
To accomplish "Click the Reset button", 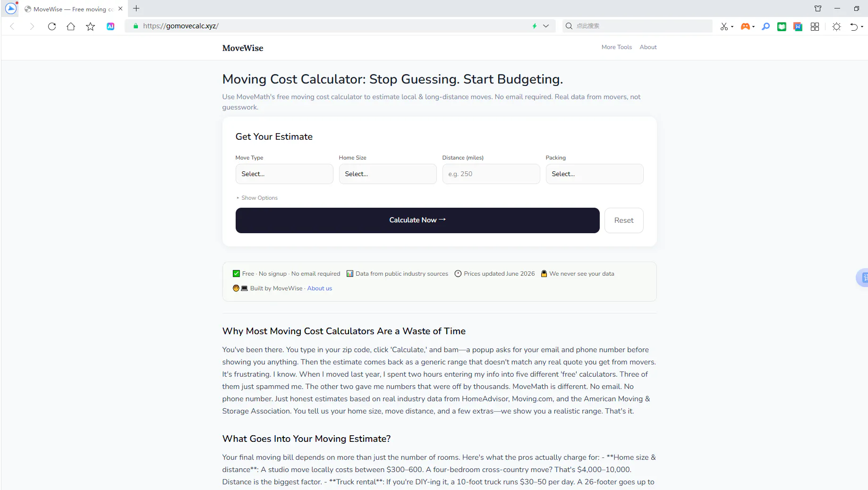I will (x=624, y=220).
